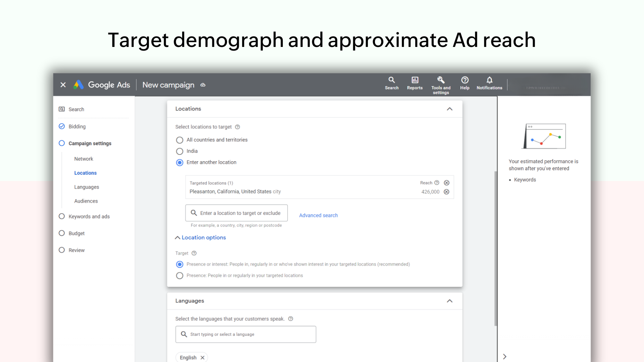
Task: Click the Advanced search link
Action: click(x=318, y=215)
